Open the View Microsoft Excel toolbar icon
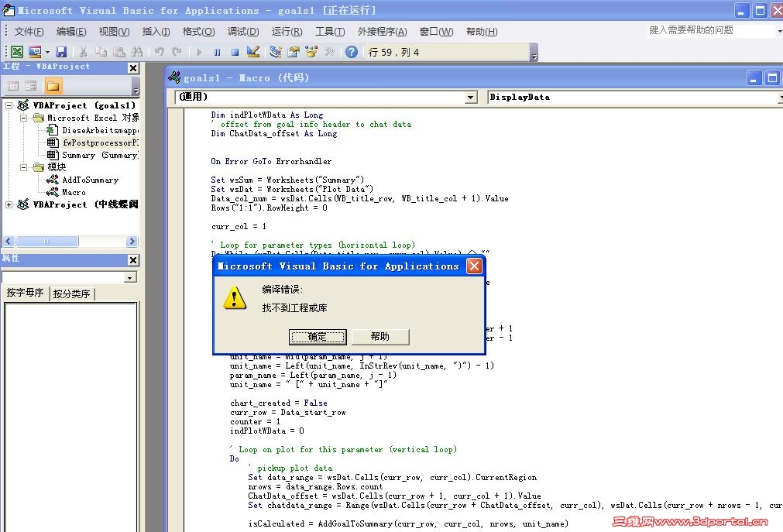Viewport: 783px width, 532px height. [17, 51]
